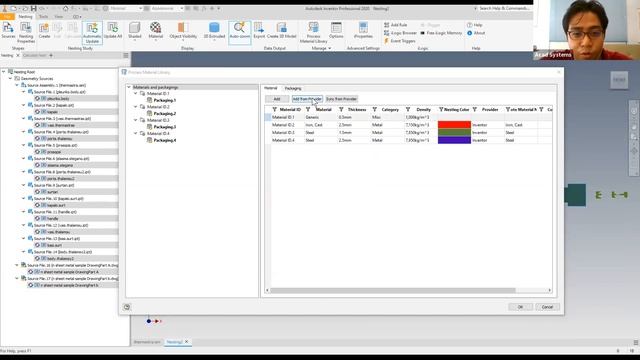640x360 pixels.
Task: Click the help icon at dialog bottom-left
Action: pyautogui.click(x=127, y=307)
